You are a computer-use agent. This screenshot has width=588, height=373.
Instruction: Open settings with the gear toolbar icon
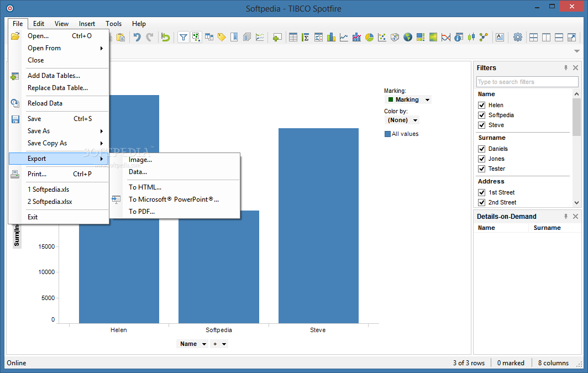(x=517, y=37)
